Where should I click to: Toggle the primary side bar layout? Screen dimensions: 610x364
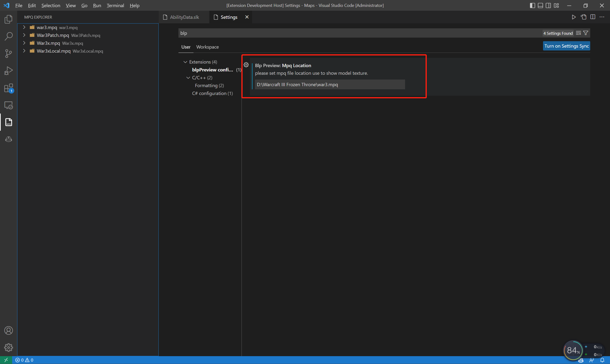(x=532, y=5)
